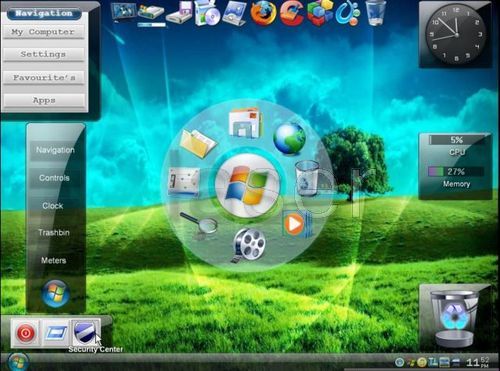The image size is (500, 371).
Task: Click the Windows Start orb on taskbar
Action: (x=17, y=362)
